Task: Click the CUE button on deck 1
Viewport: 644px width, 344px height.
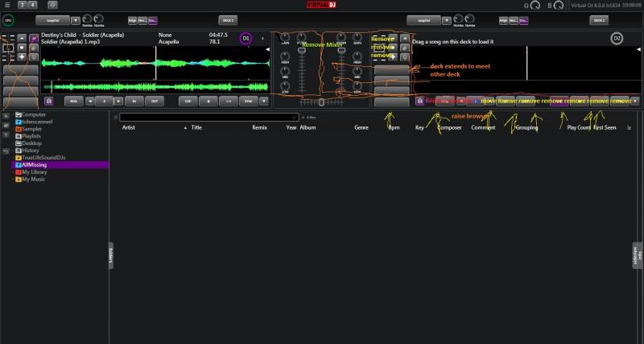Action: (188, 101)
